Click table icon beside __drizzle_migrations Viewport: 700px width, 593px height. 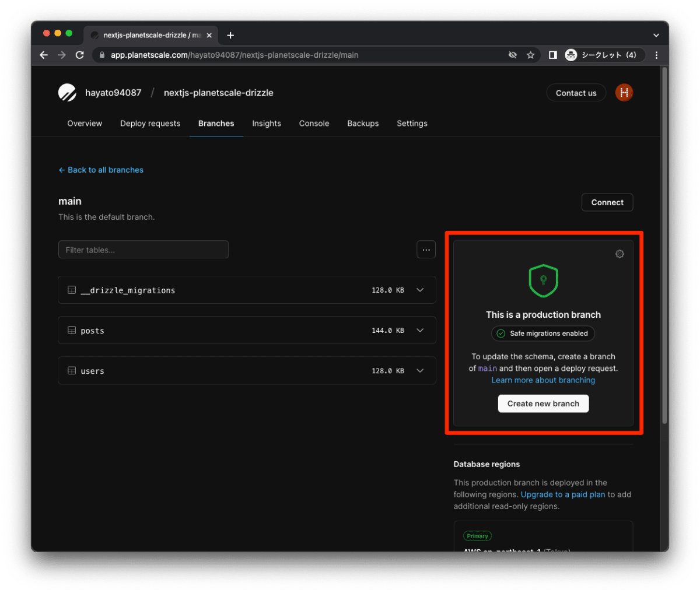(x=72, y=290)
